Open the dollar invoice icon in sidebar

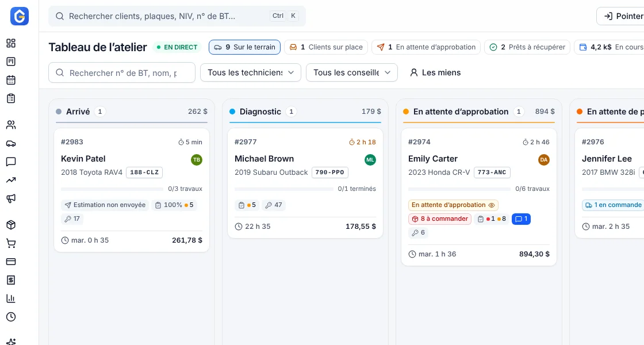[11, 280]
